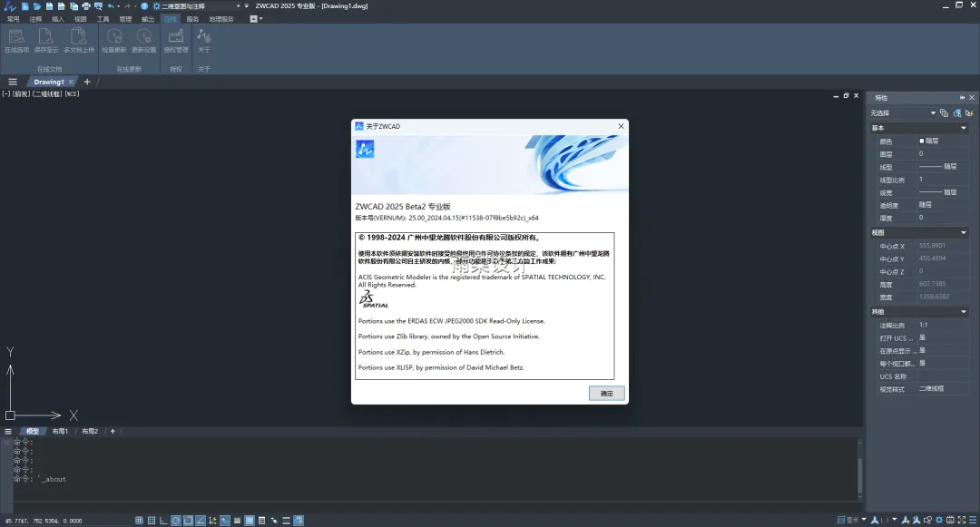Click the 多文档上传 ribbon tool
980x527 pixels.
(79, 41)
